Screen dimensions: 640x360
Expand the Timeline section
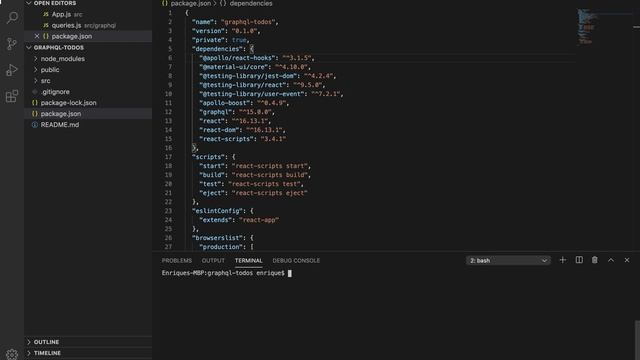click(x=29, y=353)
